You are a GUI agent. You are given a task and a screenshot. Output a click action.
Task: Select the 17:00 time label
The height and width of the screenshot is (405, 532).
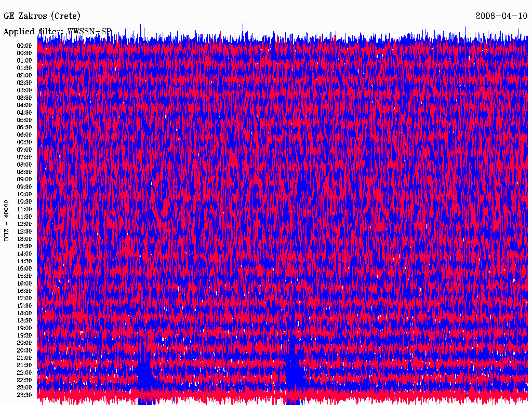[24, 299]
